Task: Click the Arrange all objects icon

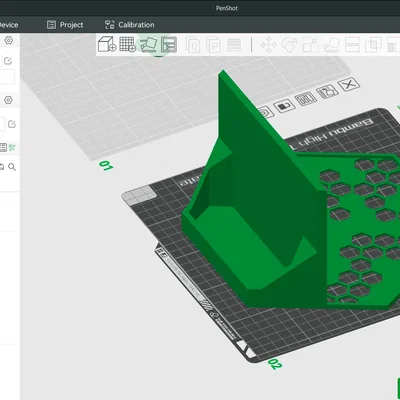Action: pyautogui.click(x=169, y=45)
